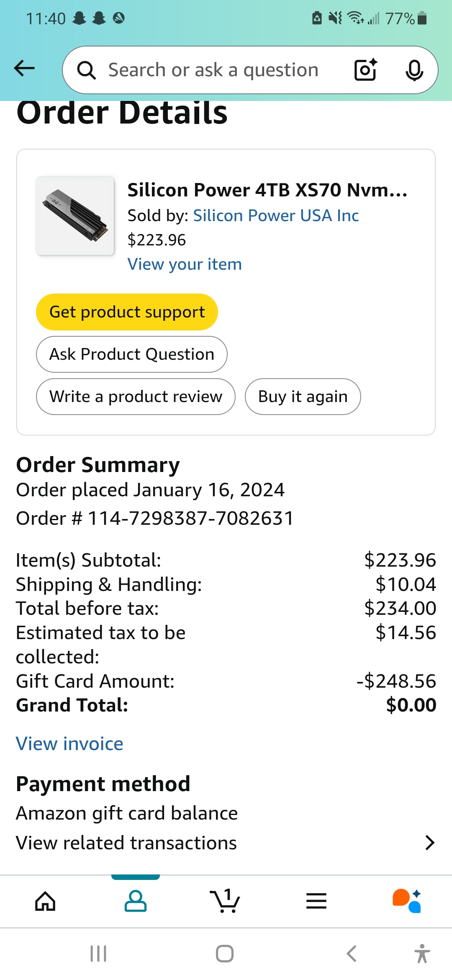Image resolution: width=452 pixels, height=980 pixels.
Task: Click Get product support button
Action: pyautogui.click(x=127, y=312)
